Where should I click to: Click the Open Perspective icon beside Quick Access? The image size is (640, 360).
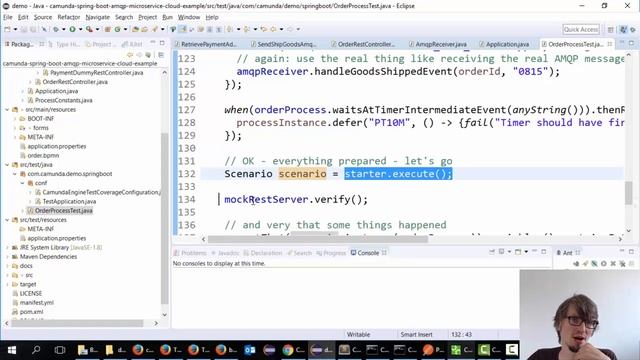pos(611,29)
